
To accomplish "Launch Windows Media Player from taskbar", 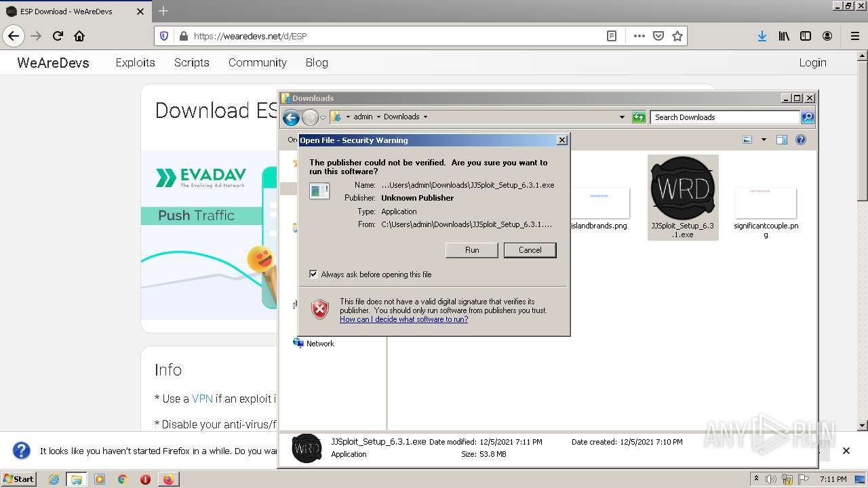I will pyautogui.click(x=100, y=479).
